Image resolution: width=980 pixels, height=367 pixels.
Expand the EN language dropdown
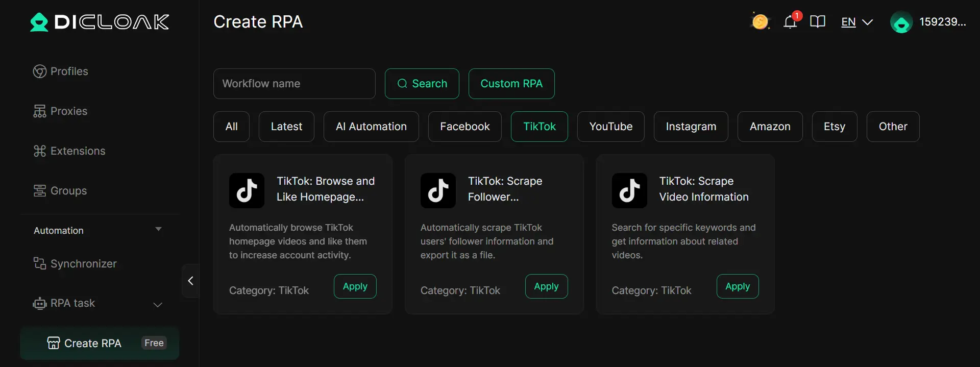pyautogui.click(x=856, y=22)
